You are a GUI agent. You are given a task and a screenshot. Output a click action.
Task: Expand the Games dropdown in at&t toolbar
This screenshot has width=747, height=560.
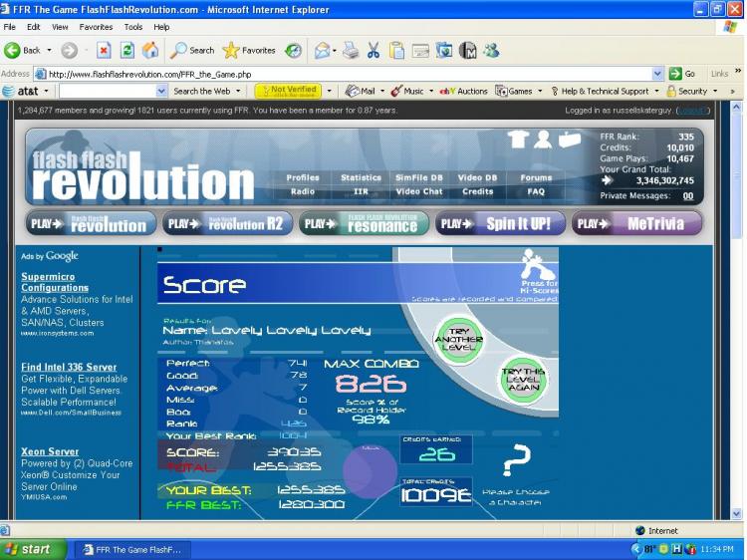(540, 91)
